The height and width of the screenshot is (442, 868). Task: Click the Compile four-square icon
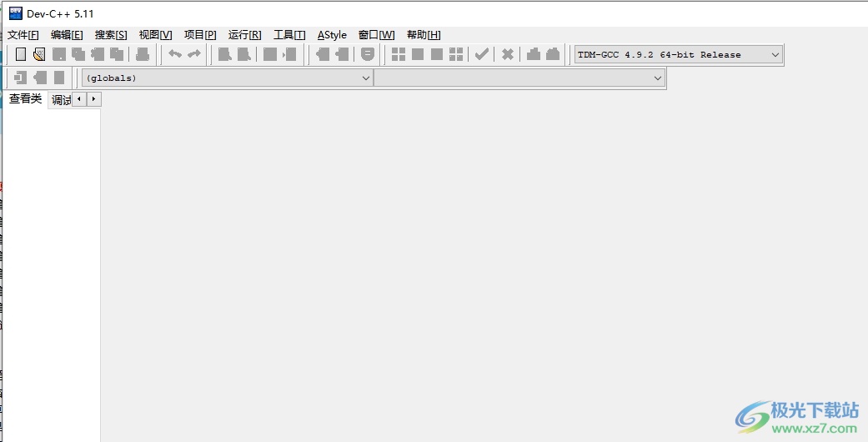coord(399,55)
